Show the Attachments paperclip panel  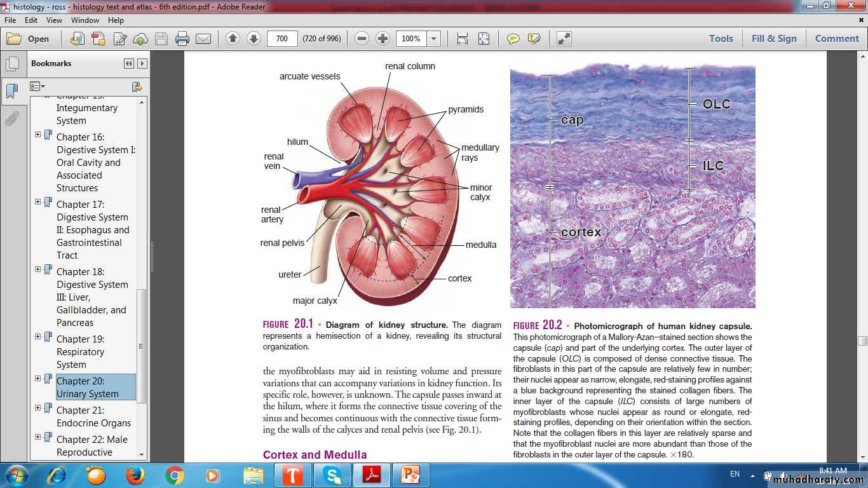[x=11, y=118]
